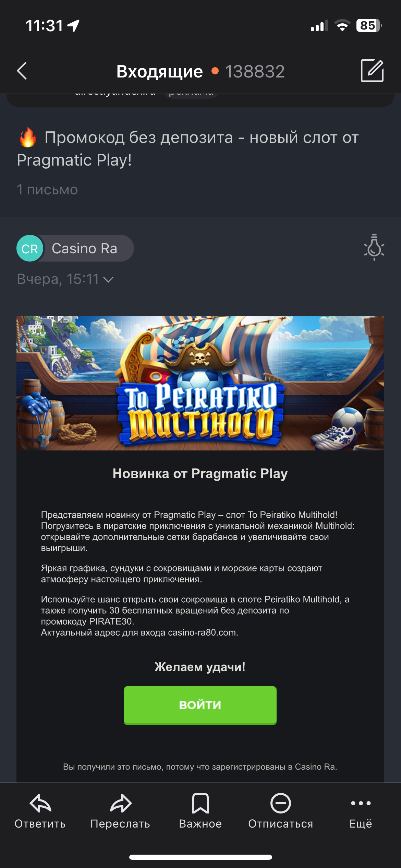This screenshot has height=868, width=401.
Task: Toggle the lightbulb theme icon
Action: point(374,247)
